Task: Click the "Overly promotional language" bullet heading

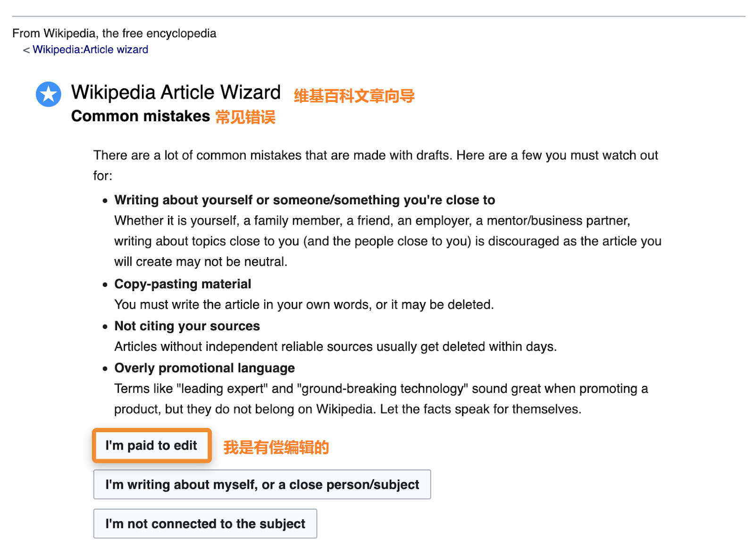Action: [204, 368]
